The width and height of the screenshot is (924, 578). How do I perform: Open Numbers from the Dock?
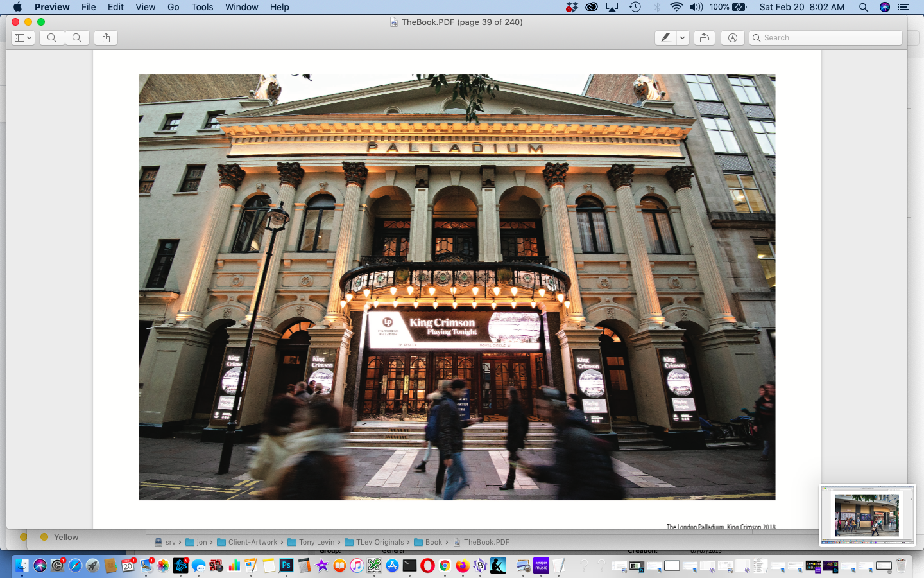pyautogui.click(x=234, y=565)
